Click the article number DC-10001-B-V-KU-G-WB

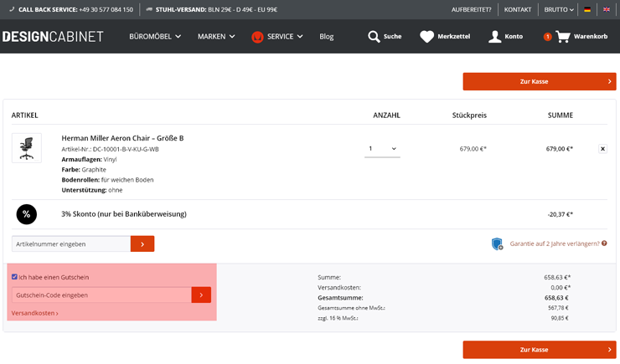pos(126,149)
